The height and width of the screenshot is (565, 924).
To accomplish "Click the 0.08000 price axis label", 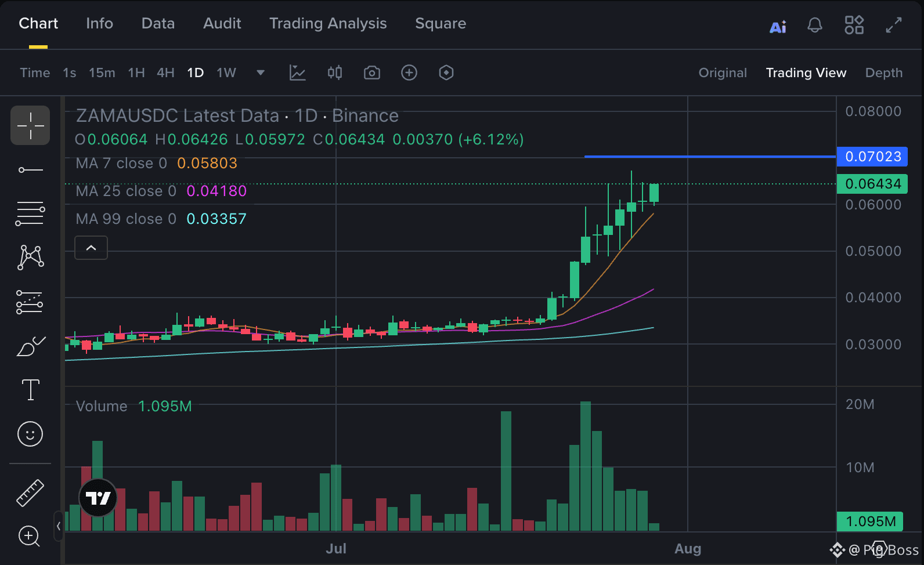I will [x=874, y=111].
